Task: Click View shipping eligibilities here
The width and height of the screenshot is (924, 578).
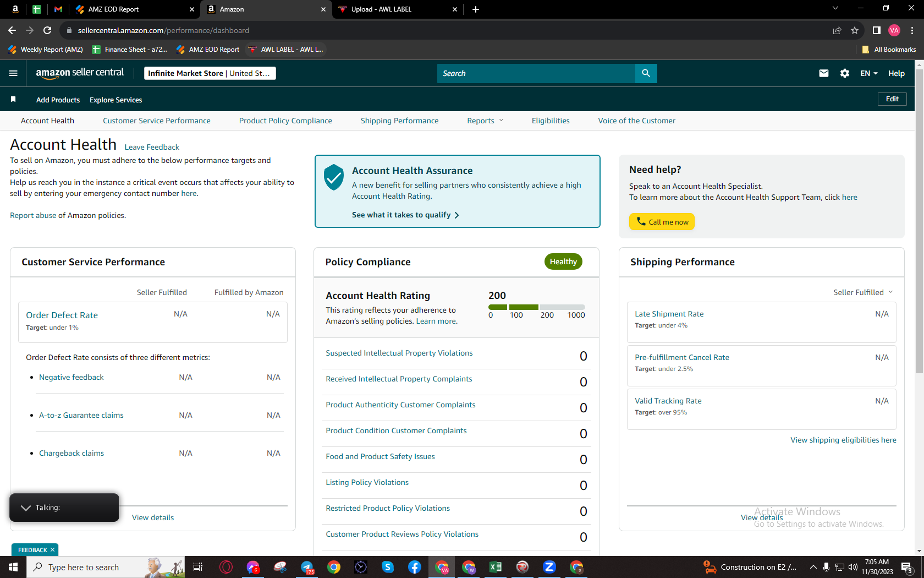Action: click(x=844, y=440)
